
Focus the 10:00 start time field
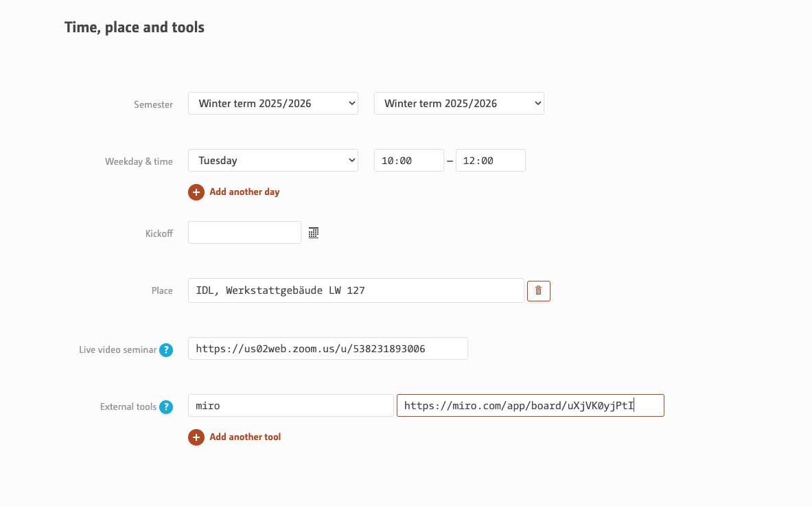408,161
